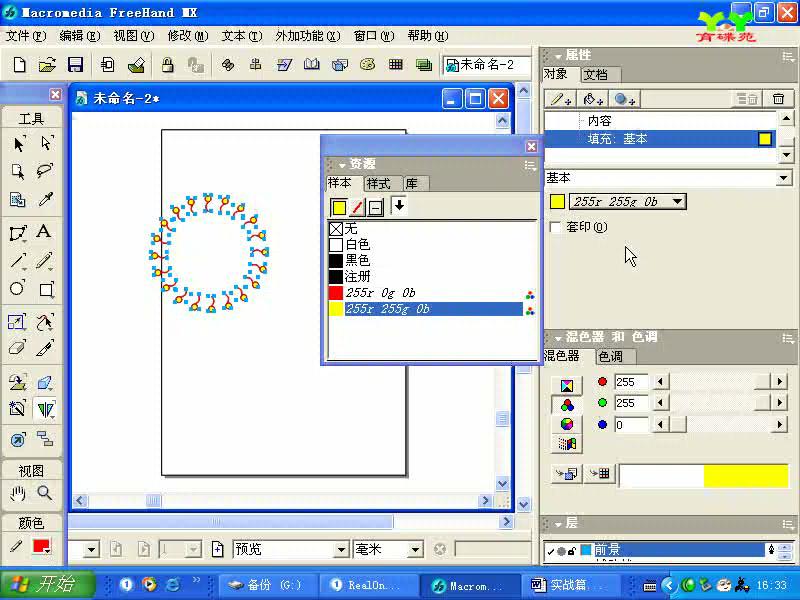This screenshot has width=800, height=600.
Task: Open the 毫米 units dropdown
Action: click(x=415, y=549)
